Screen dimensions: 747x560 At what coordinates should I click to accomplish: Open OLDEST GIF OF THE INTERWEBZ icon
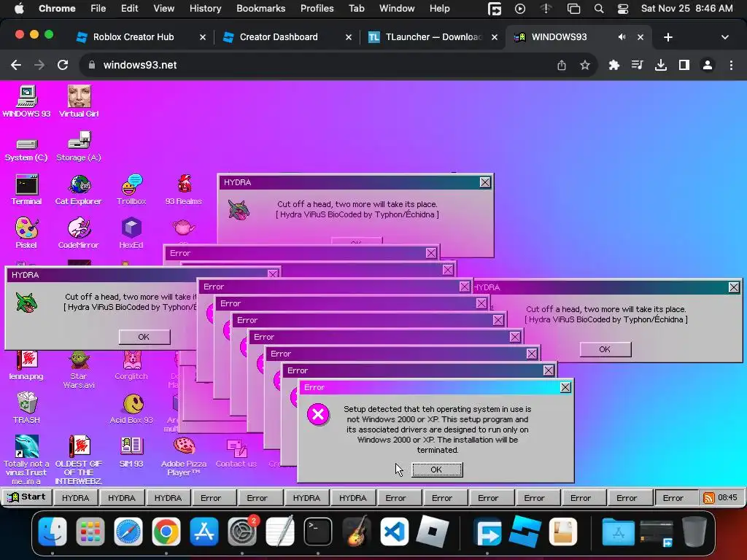[x=79, y=459]
